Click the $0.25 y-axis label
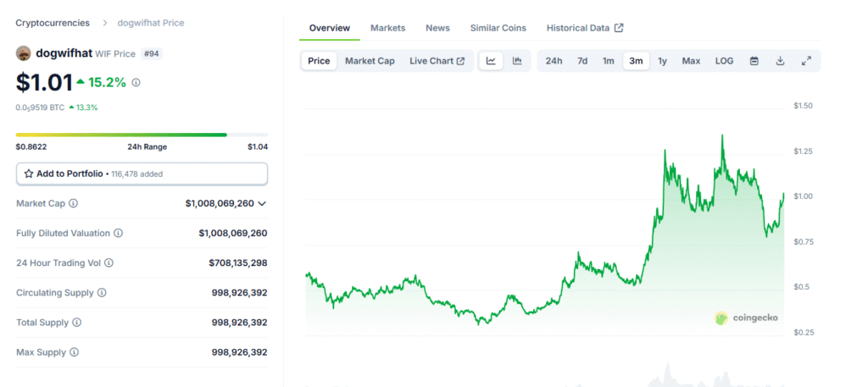The height and width of the screenshot is (387, 868). (802, 332)
